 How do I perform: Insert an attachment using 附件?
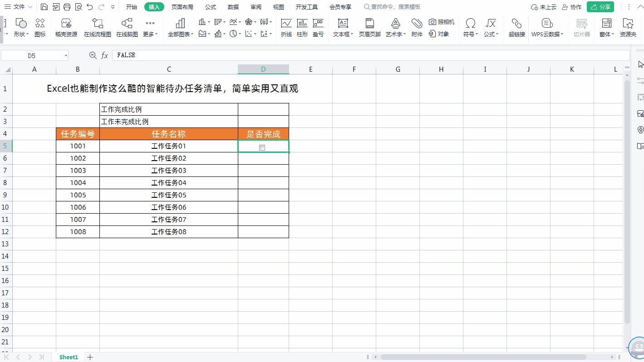tap(417, 27)
